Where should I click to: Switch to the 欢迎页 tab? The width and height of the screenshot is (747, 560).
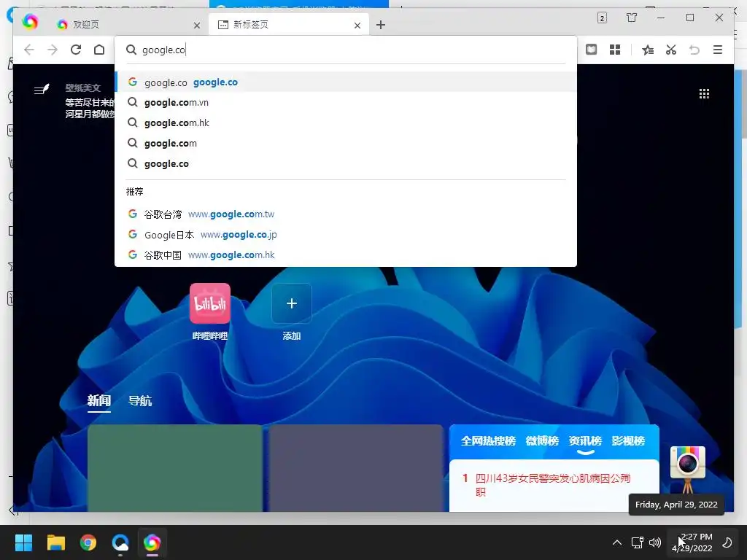point(124,24)
